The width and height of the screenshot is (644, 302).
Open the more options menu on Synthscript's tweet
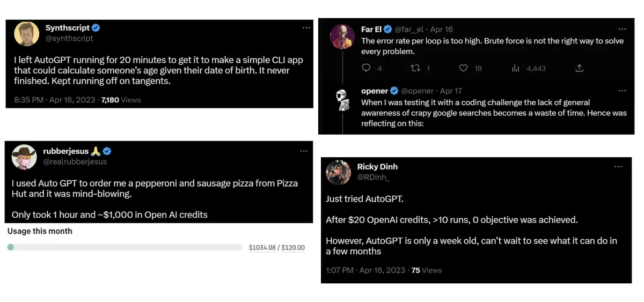coord(306,27)
